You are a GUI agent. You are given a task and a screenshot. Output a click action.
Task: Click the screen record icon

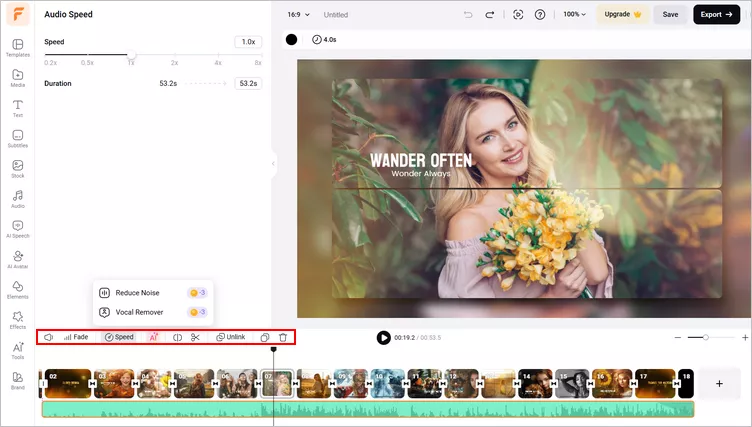tap(518, 15)
